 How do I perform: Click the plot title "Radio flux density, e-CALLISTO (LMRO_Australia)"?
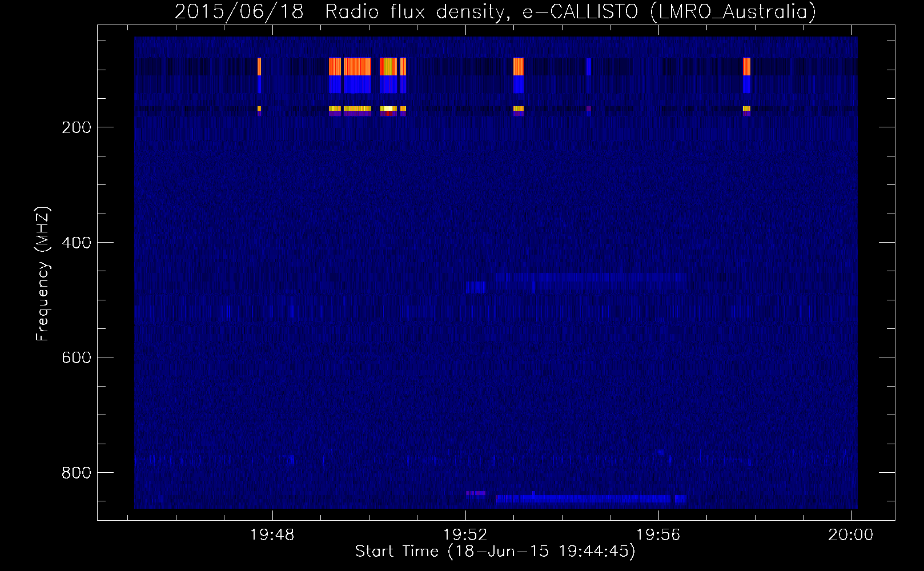pyautogui.click(x=571, y=11)
